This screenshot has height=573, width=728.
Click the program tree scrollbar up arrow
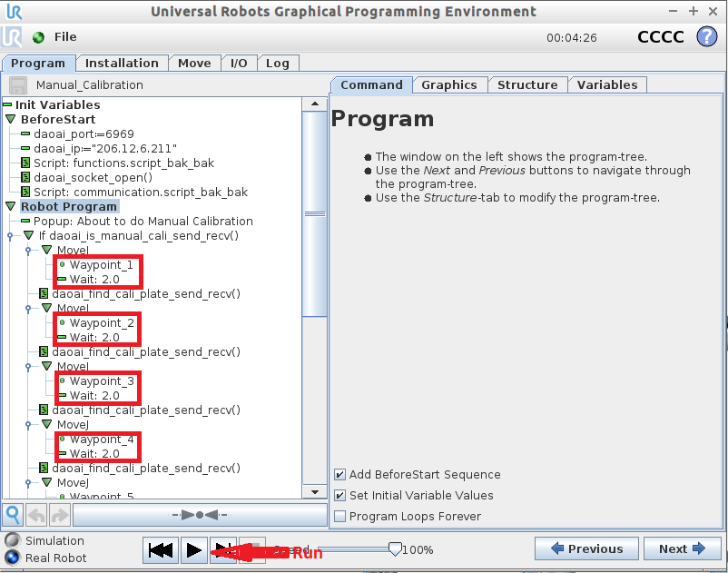(x=315, y=104)
